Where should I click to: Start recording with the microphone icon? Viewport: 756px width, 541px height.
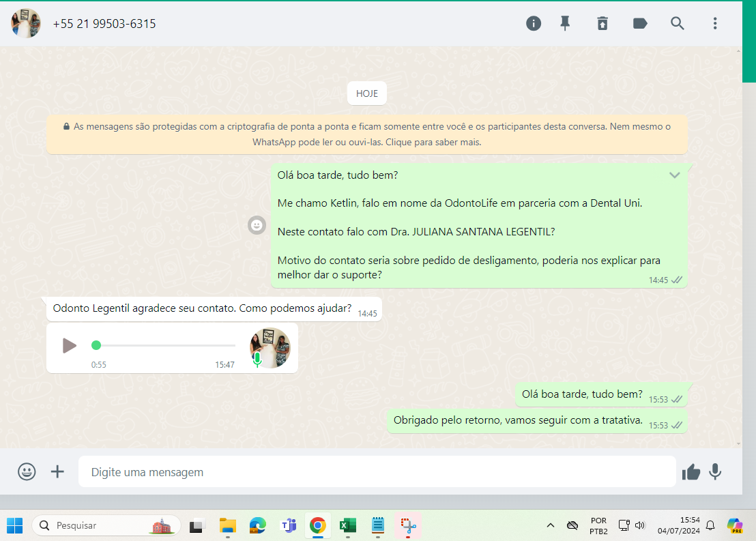coord(715,471)
